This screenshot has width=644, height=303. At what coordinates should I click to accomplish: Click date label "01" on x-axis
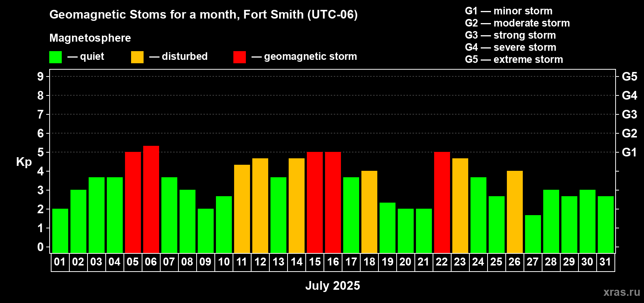coord(60,262)
